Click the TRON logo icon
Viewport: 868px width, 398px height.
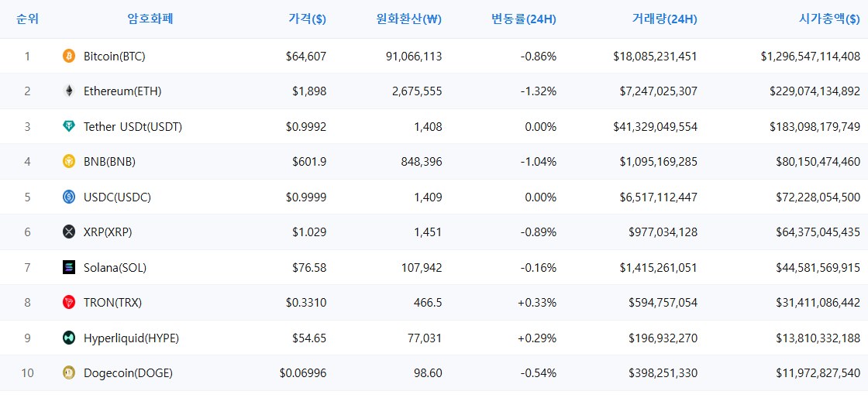69,302
